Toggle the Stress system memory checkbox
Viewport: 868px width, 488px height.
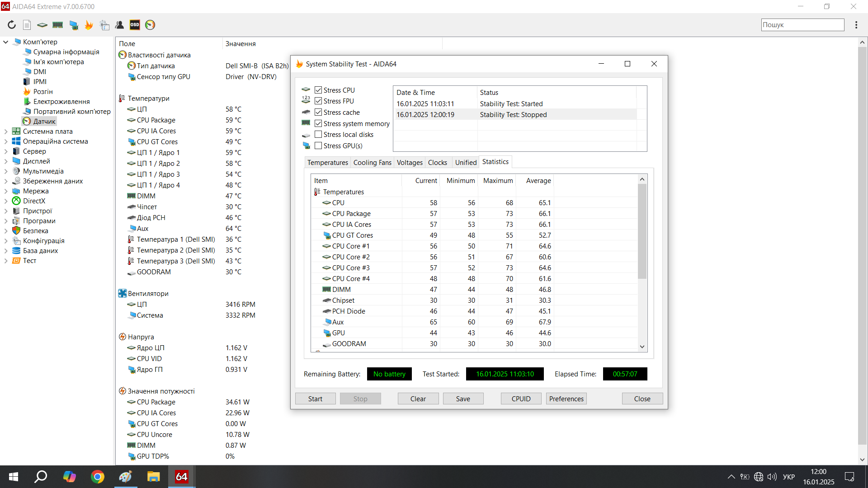point(318,123)
